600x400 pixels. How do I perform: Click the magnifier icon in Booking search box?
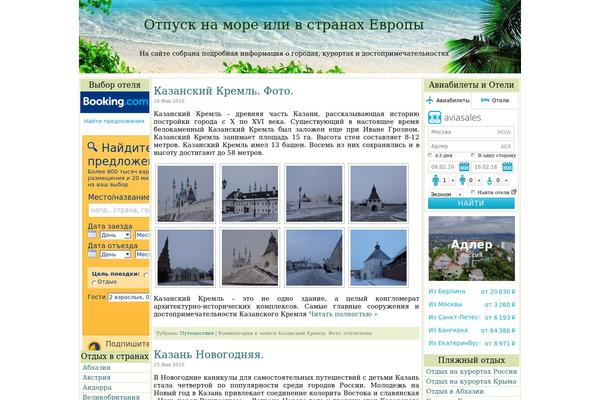[92, 147]
